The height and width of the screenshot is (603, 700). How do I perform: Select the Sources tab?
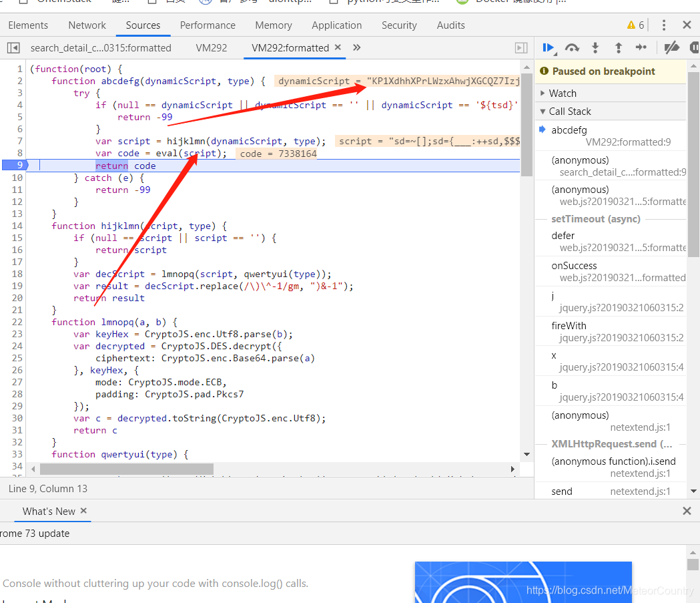[x=143, y=25]
